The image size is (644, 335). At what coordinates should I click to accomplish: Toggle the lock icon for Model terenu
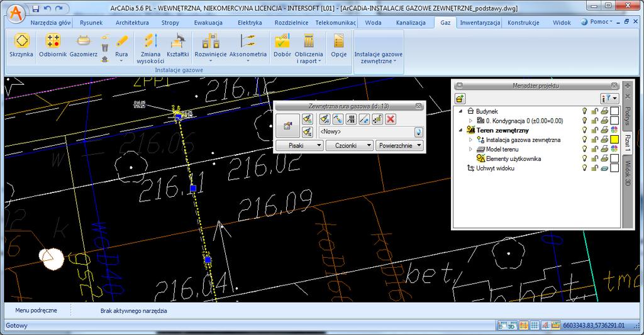pos(594,149)
